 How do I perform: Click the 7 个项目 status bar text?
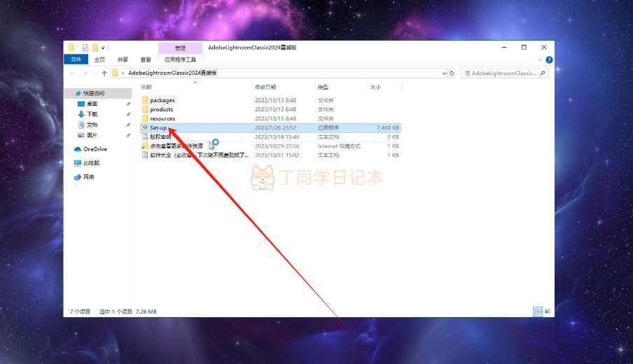tap(80, 311)
